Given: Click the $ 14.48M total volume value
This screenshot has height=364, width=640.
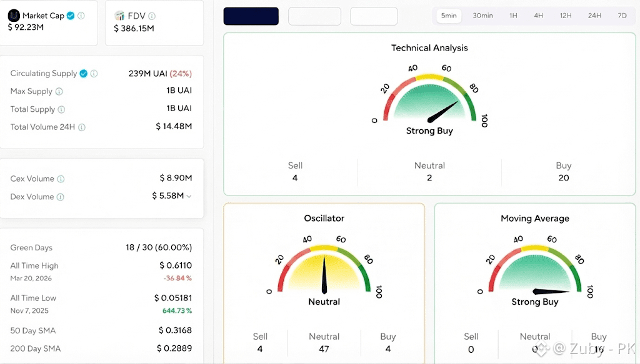Looking at the screenshot, I should (174, 126).
